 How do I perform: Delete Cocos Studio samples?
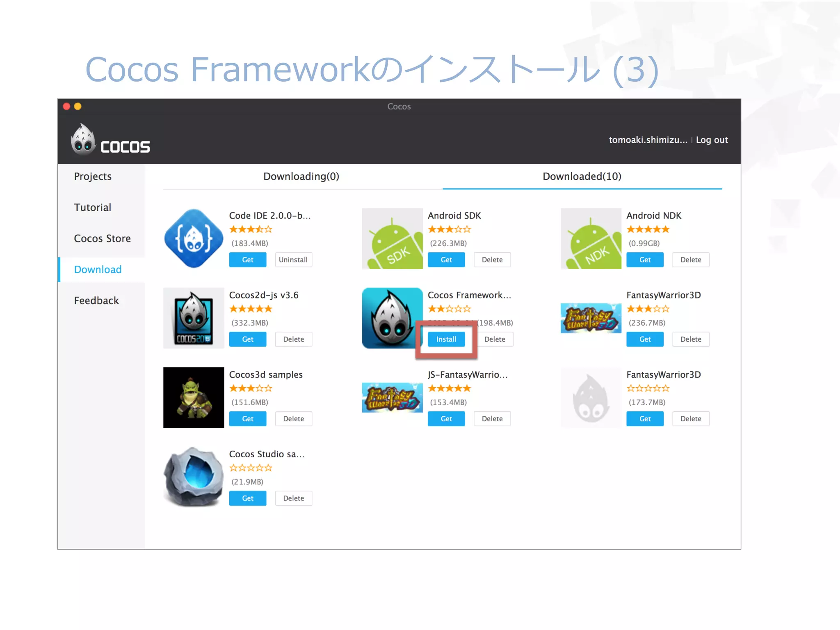pos(293,498)
